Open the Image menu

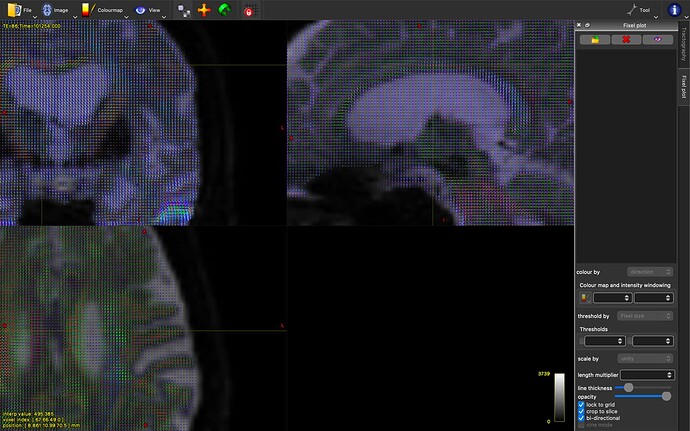click(x=57, y=10)
